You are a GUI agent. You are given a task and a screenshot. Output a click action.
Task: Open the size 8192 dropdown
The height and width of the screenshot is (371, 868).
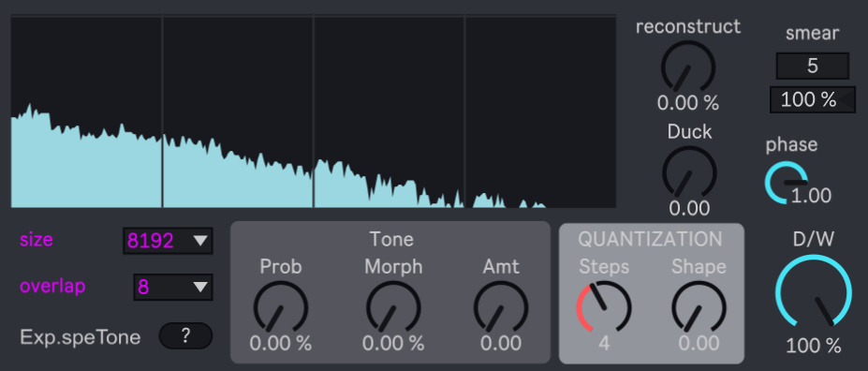click(168, 241)
